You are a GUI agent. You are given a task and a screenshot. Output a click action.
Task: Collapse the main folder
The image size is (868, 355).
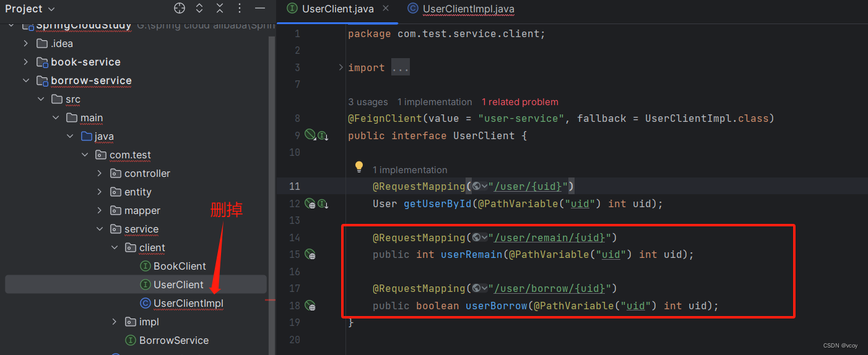[x=55, y=118]
